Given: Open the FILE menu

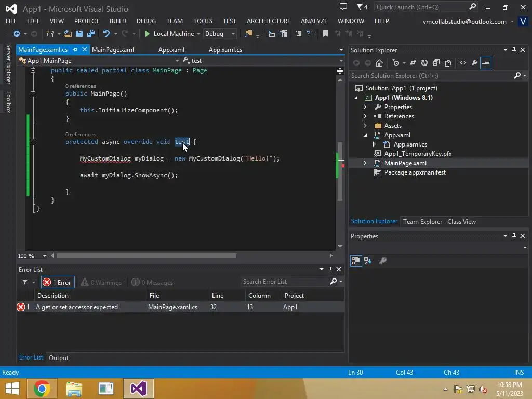Looking at the screenshot, I should point(11,21).
